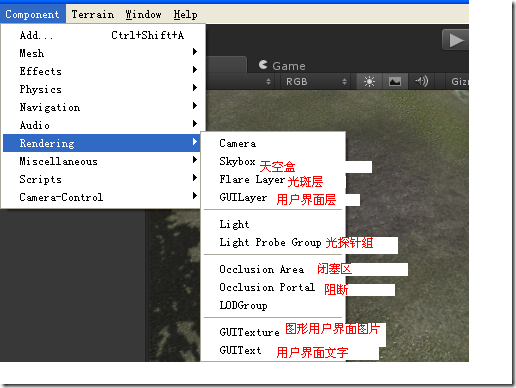Viewport: 516px width, 388px height.
Task: Add a Flare Layer component
Action: tap(273, 179)
